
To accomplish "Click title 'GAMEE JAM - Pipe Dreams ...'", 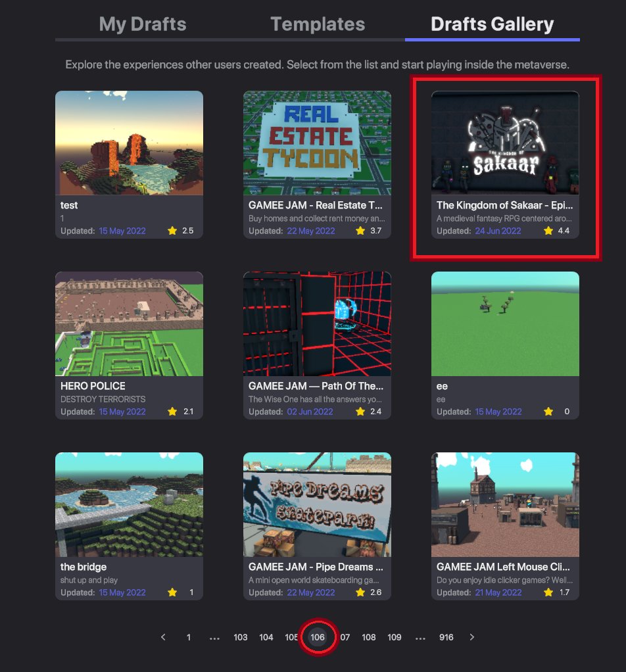I will (x=316, y=567).
